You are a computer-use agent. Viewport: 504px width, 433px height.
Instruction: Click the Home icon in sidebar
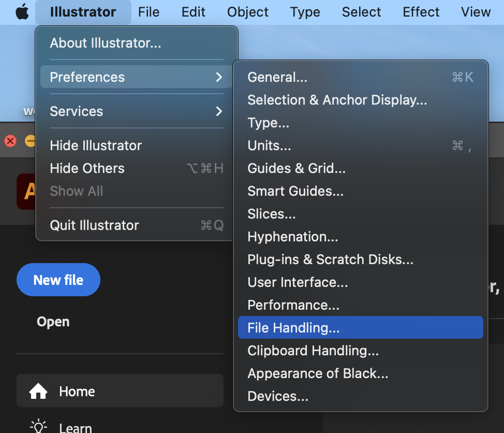[x=38, y=392]
